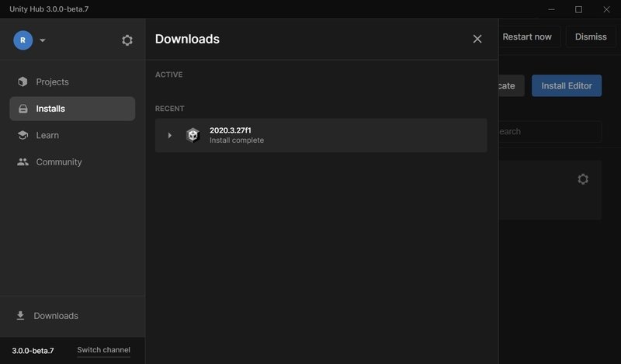Minimize the Unity Hub window
The image size is (621, 364).
point(551,9)
